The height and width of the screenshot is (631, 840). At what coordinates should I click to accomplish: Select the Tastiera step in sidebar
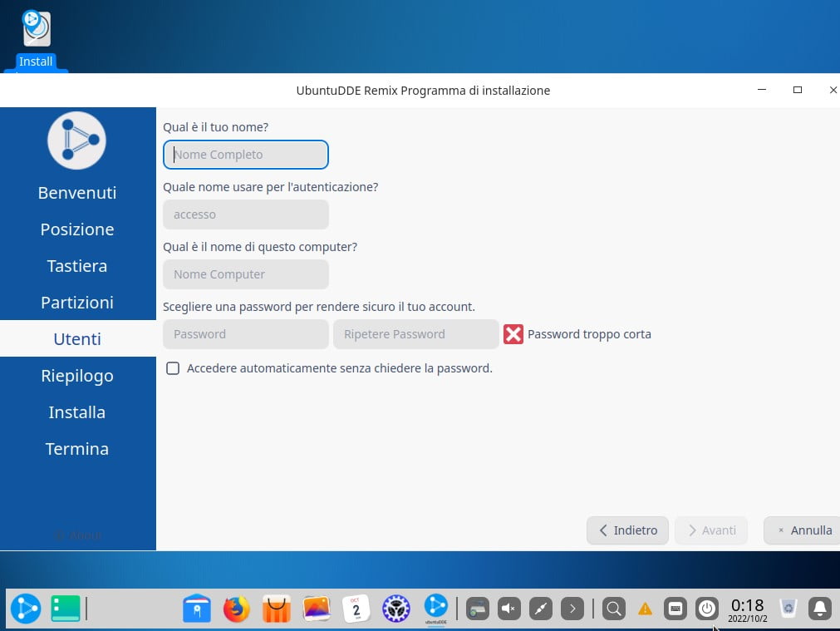click(77, 266)
